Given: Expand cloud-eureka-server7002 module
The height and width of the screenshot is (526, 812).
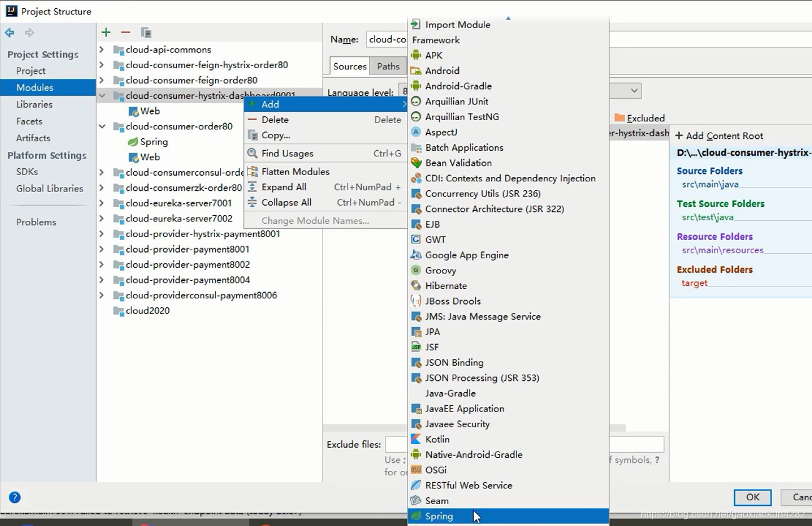Looking at the screenshot, I should pos(102,218).
